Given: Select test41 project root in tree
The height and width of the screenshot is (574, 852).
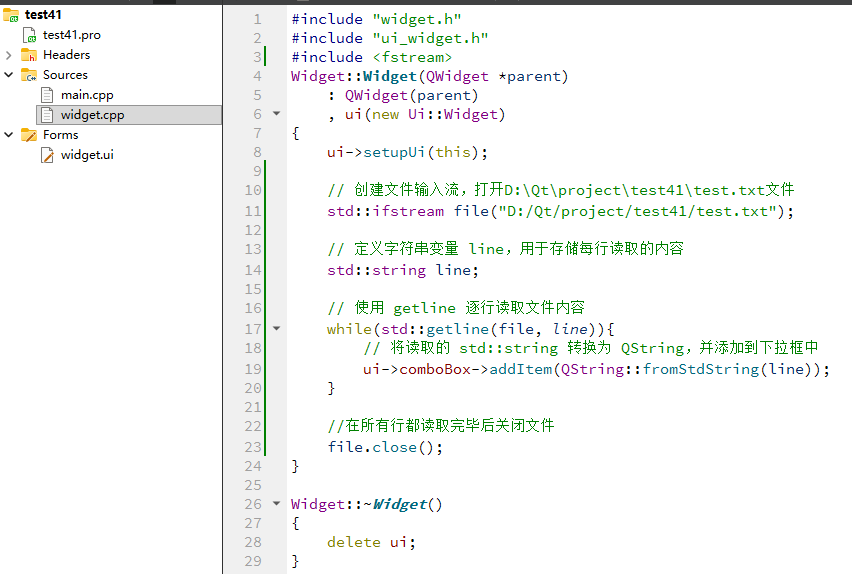Looking at the screenshot, I should click(43, 15).
